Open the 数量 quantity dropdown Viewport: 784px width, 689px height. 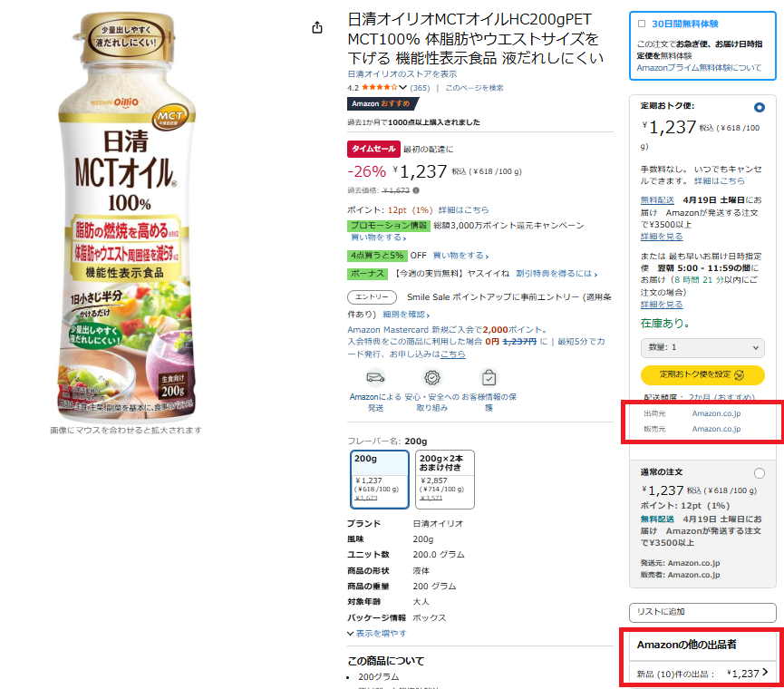coord(702,347)
